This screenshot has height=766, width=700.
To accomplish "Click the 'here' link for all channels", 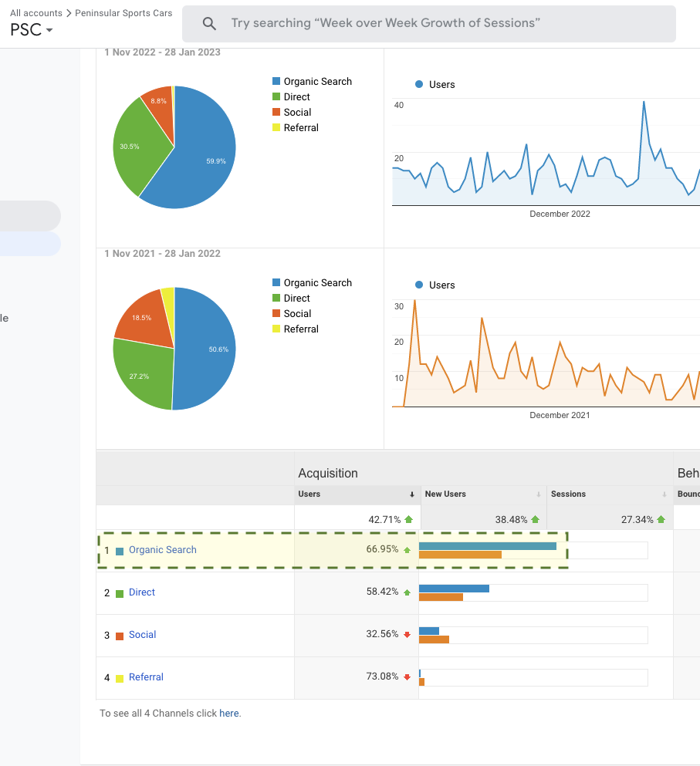I will [x=228, y=714].
